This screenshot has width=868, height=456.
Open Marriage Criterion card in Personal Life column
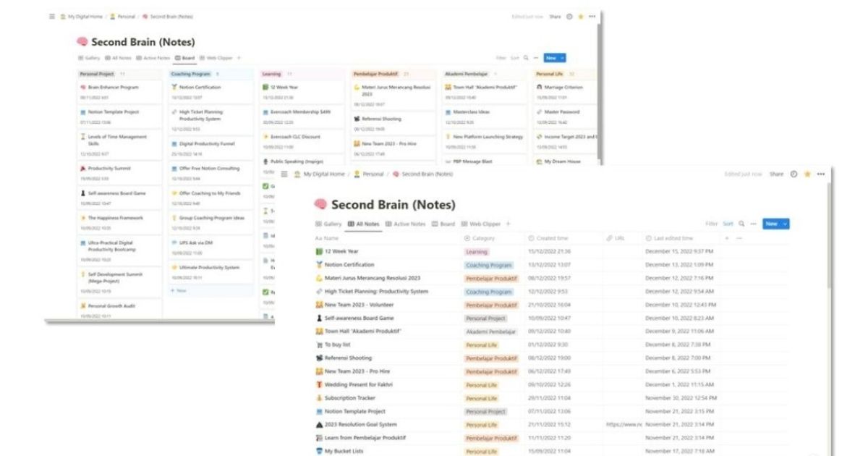pyautogui.click(x=566, y=91)
